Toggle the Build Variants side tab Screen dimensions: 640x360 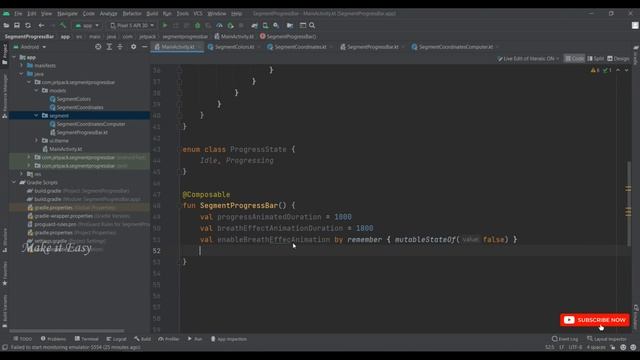(4, 311)
